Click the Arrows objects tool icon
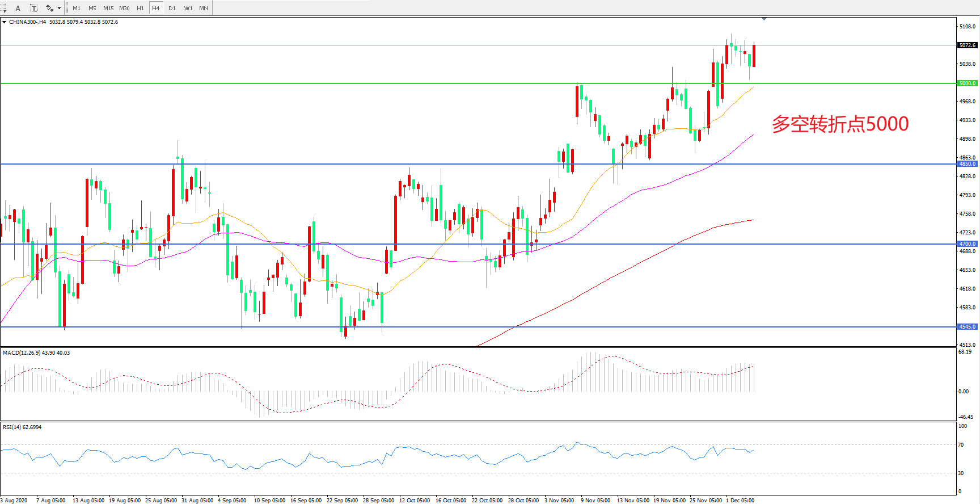This screenshot has width=980, height=504. coord(49,8)
